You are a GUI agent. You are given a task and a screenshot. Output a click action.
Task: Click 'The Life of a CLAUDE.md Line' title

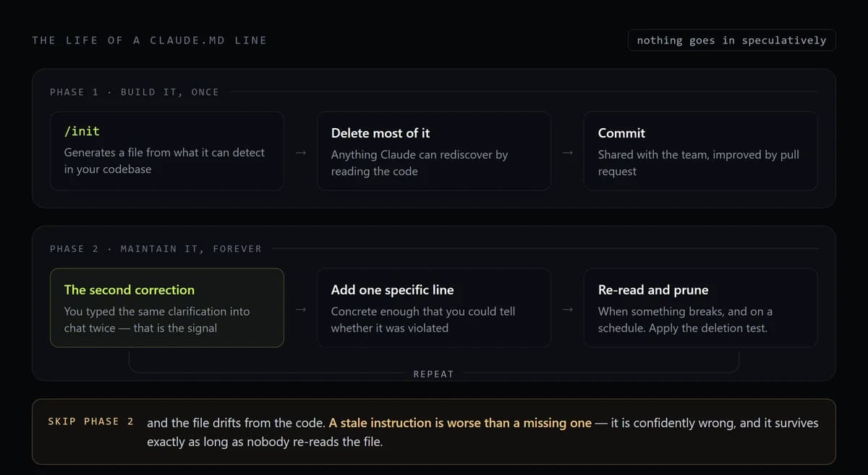[x=149, y=41]
